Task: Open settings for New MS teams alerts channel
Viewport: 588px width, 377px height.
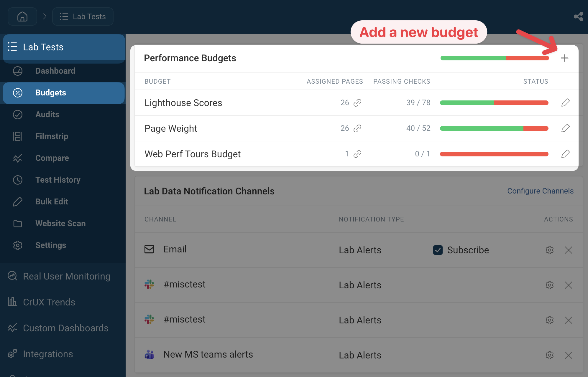Action: point(549,355)
